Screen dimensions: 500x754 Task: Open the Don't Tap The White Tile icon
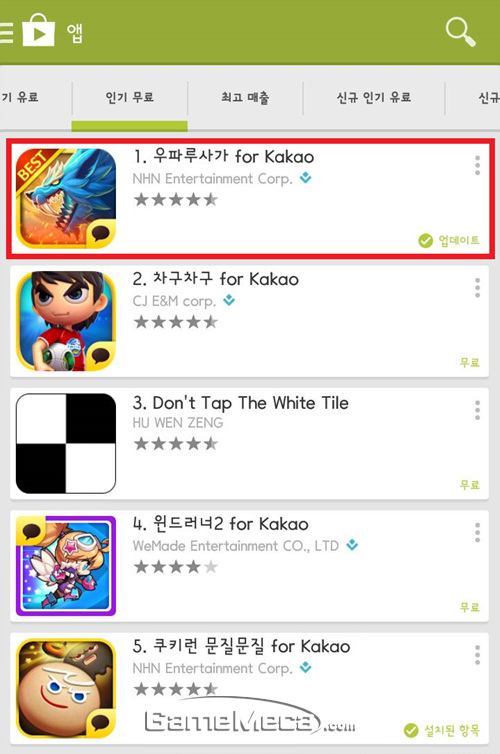66,443
